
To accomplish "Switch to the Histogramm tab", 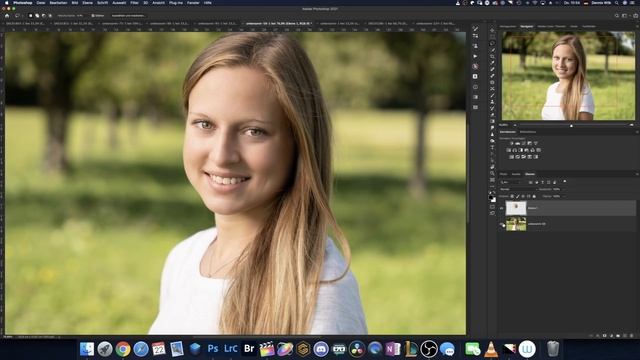I will pyautogui.click(x=508, y=27).
